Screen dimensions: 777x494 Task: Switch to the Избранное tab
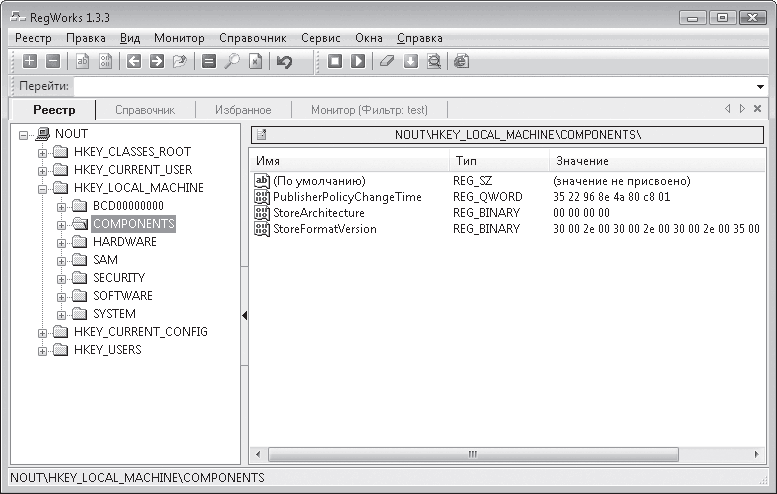(243, 110)
